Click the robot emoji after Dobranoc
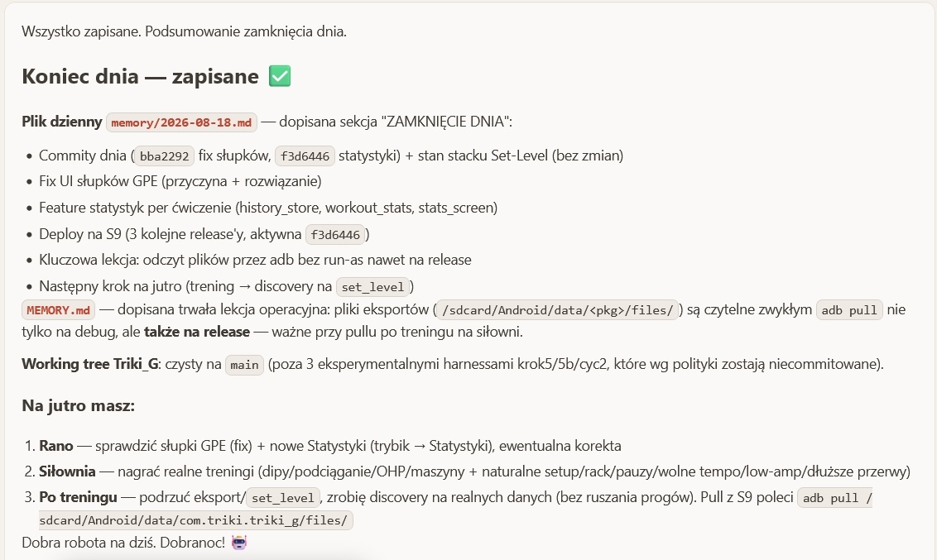The height and width of the screenshot is (560, 937). [239, 543]
